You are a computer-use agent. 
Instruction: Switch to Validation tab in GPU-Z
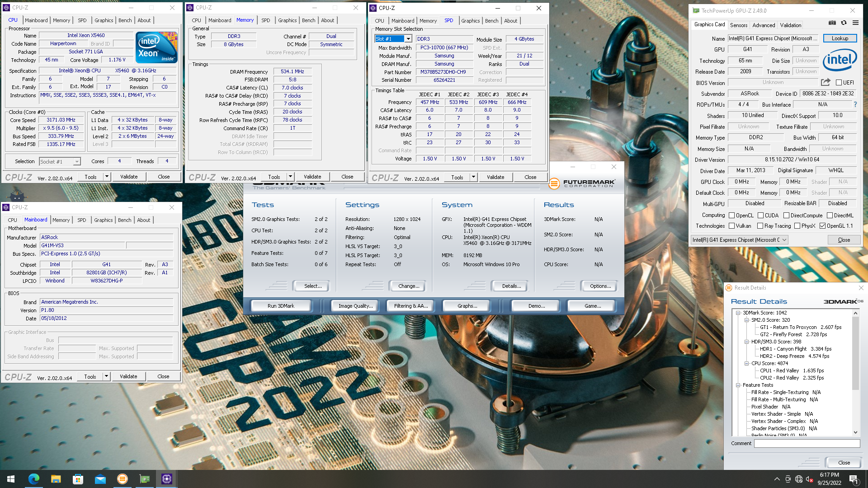[x=791, y=25]
